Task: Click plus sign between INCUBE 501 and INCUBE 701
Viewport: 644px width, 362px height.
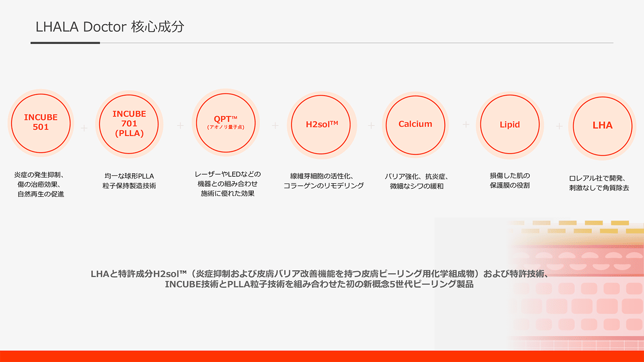Action: [x=84, y=128]
